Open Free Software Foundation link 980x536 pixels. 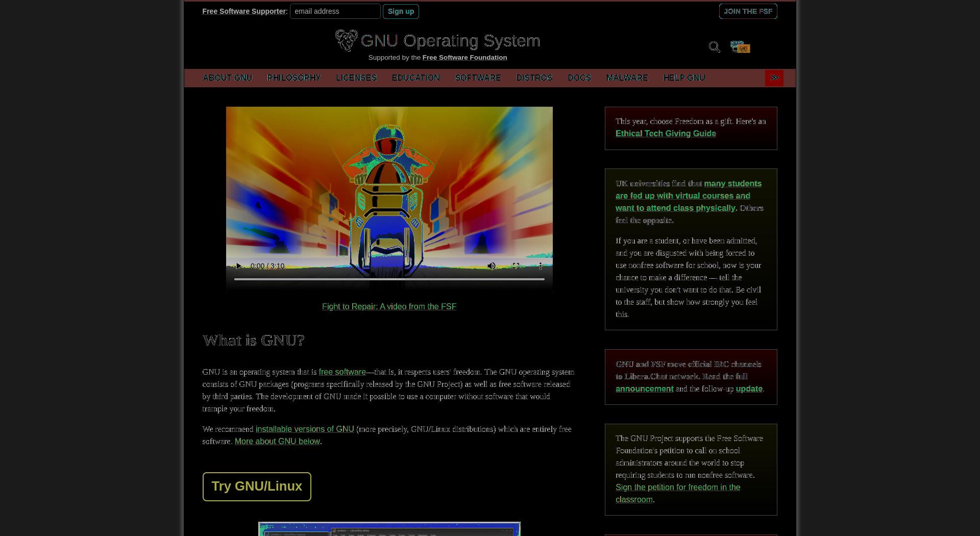pos(464,58)
